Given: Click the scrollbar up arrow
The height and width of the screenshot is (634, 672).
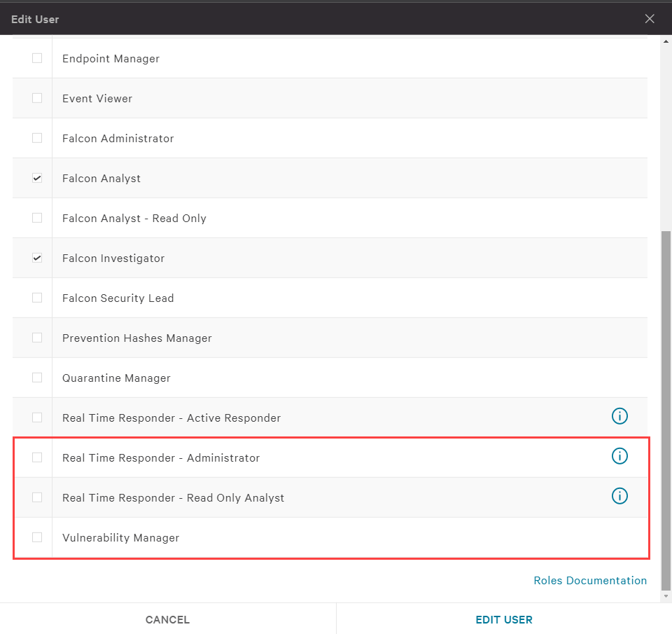Looking at the screenshot, I should [666, 41].
